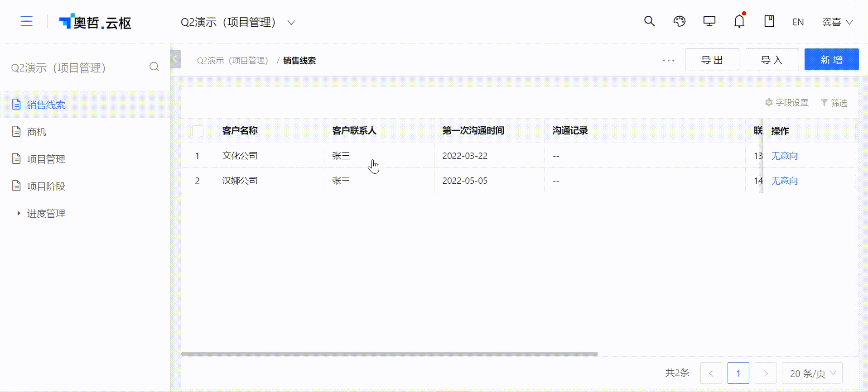Select 销售线索 in the sidebar
Image resolution: width=868 pixels, height=392 pixels.
pos(85,105)
